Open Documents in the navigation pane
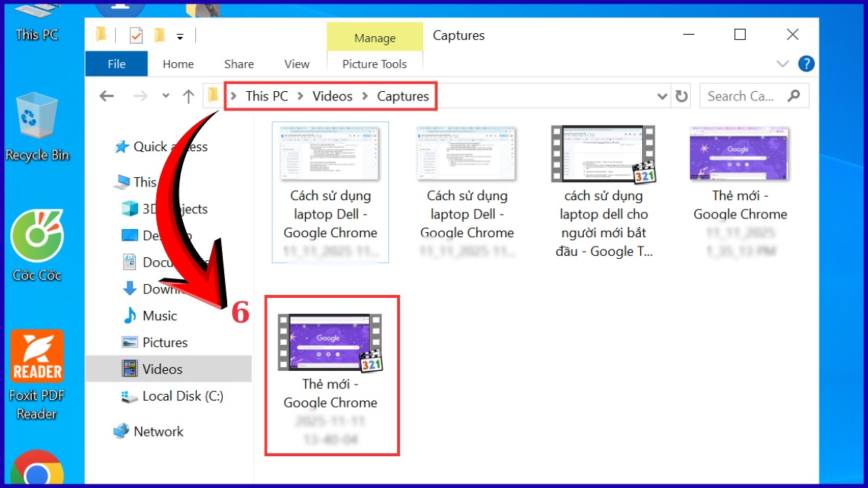Image resolution: width=868 pixels, height=488 pixels. (165, 262)
